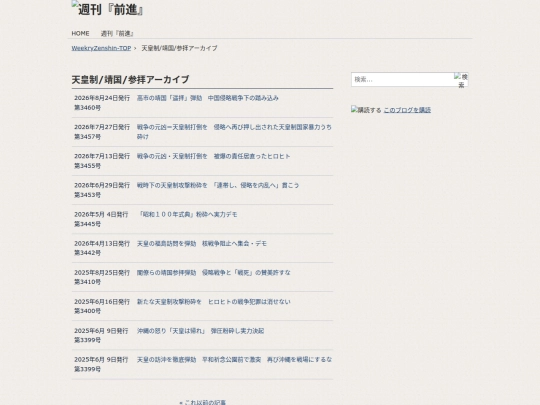This screenshot has width=540, height=405.
Task: Click date text 2026年4月13日発行 第3442号
Action: coord(102,248)
